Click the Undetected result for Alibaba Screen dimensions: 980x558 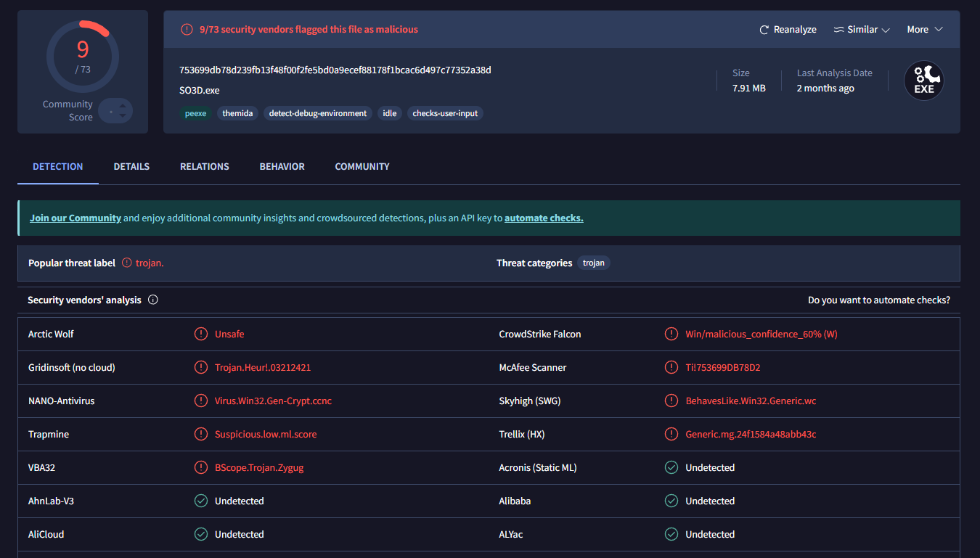[710, 501]
